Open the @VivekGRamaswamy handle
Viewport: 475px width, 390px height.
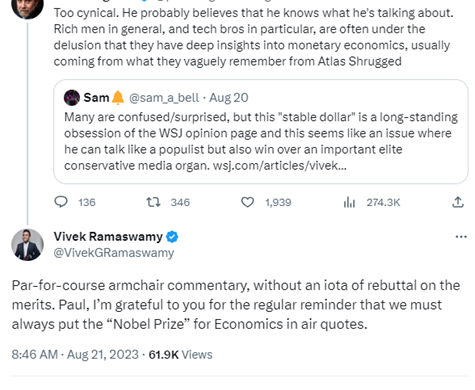point(114,253)
